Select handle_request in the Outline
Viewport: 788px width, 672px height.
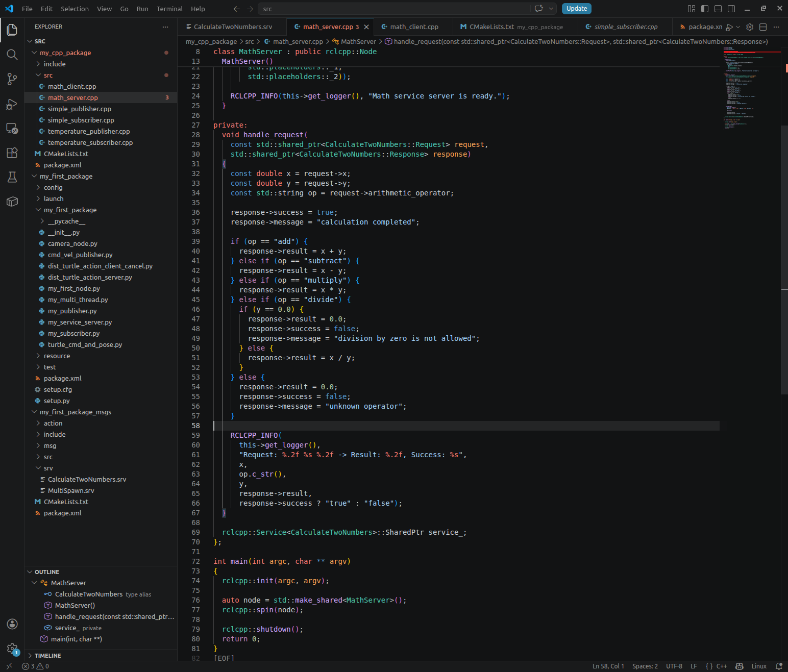pyautogui.click(x=101, y=616)
